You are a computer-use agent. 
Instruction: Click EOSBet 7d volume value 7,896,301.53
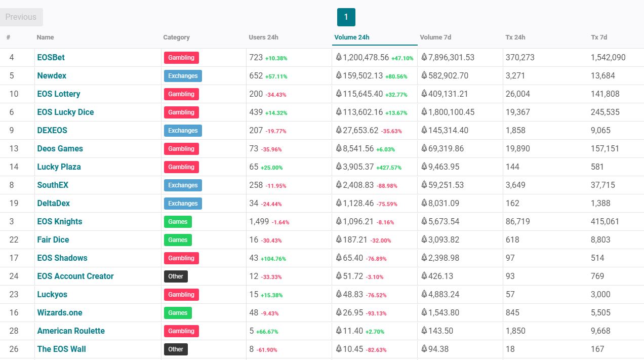[x=452, y=58]
